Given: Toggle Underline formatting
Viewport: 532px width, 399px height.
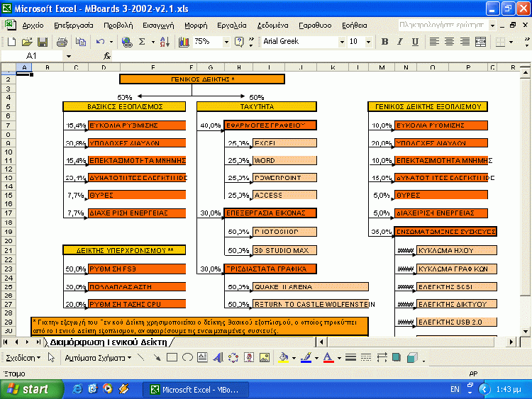Looking at the screenshot, I should point(415,42).
